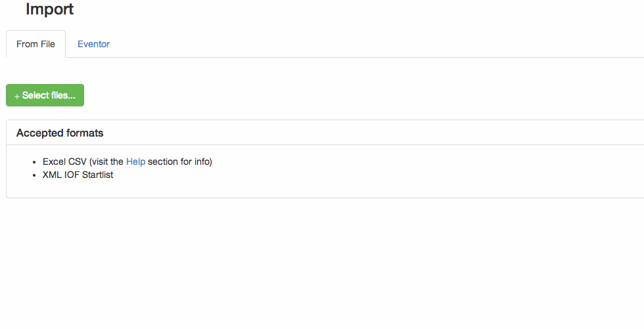644x329 pixels.
Task: Click the phrase '(visit the' before Help
Action: pyautogui.click(x=106, y=162)
